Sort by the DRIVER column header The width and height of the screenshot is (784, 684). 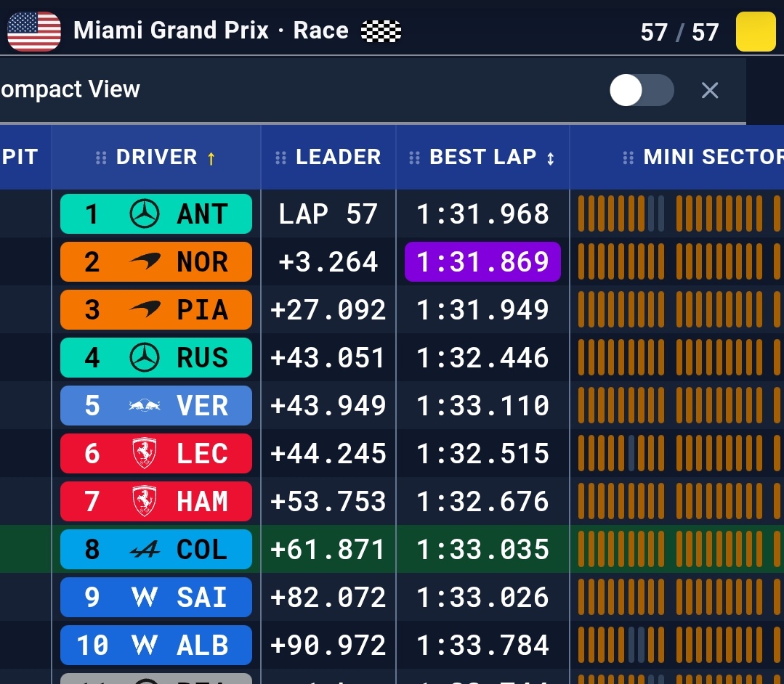pyautogui.click(x=156, y=158)
